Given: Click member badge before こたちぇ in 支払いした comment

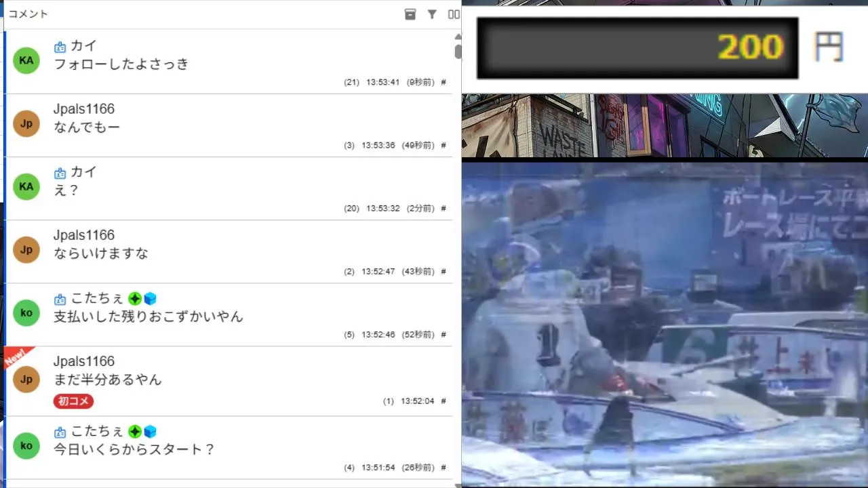Looking at the screenshot, I should 60,299.
